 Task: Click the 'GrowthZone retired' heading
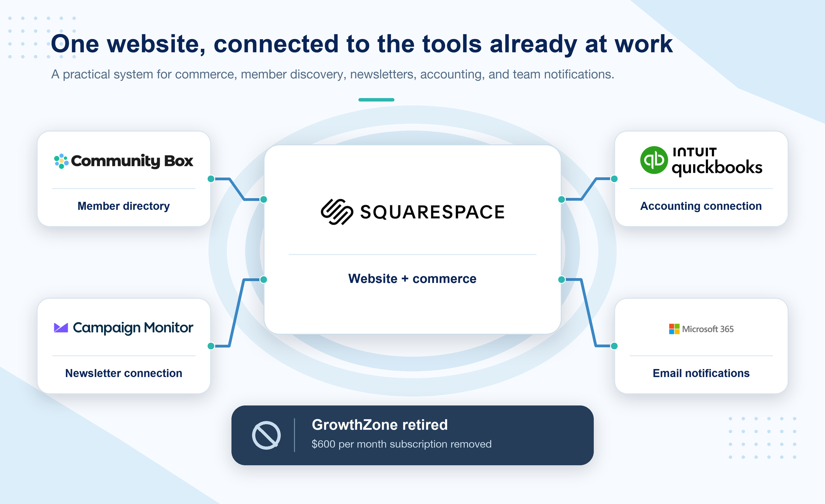[x=380, y=425]
